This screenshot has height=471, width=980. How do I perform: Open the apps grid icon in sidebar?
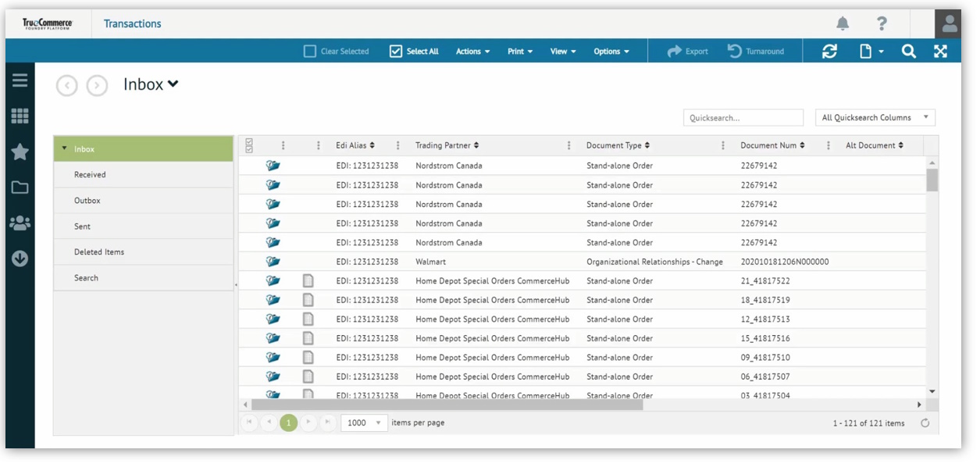(x=20, y=116)
